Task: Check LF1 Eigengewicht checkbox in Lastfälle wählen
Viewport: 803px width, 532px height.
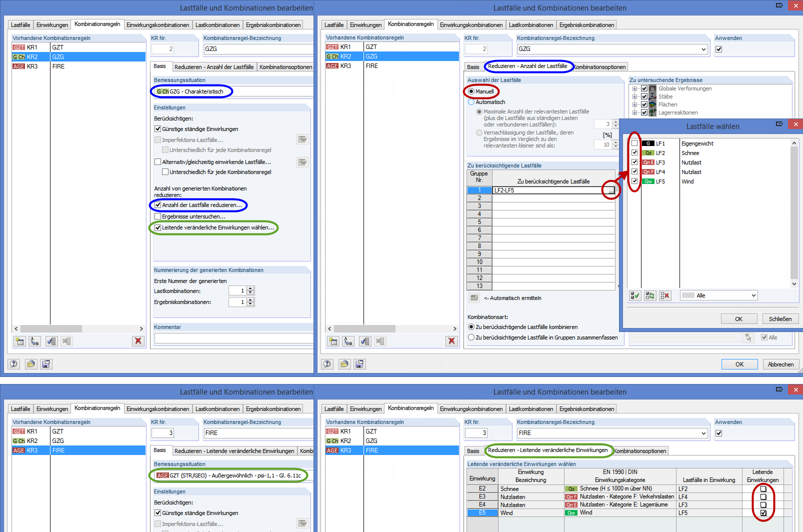Action: (x=634, y=143)
